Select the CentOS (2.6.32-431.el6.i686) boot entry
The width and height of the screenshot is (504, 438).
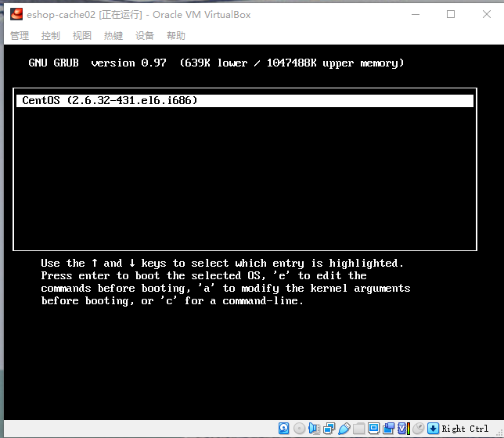coord(245,101)
